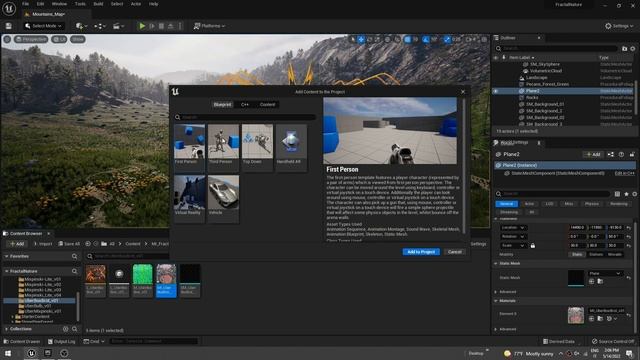This screenshot has height=360, width=640.
Task: Set Mobility to Movable
Action: (615, 254)
